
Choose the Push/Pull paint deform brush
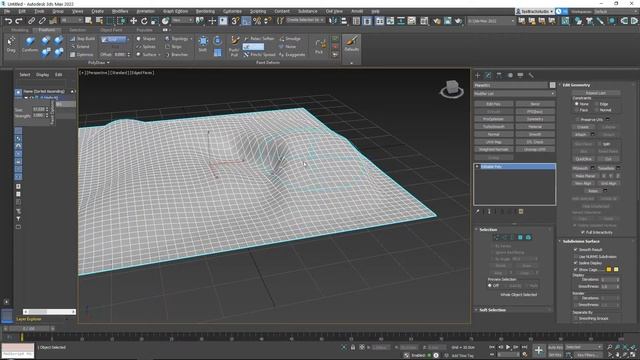tap(234, 46)
